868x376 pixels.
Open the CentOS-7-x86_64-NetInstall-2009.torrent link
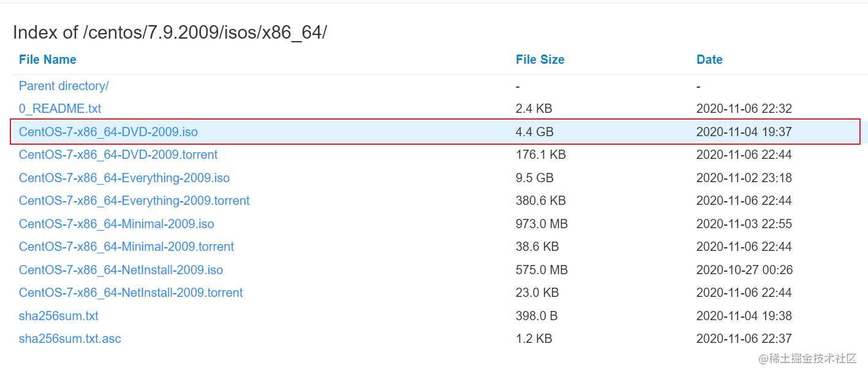[130, 293]
